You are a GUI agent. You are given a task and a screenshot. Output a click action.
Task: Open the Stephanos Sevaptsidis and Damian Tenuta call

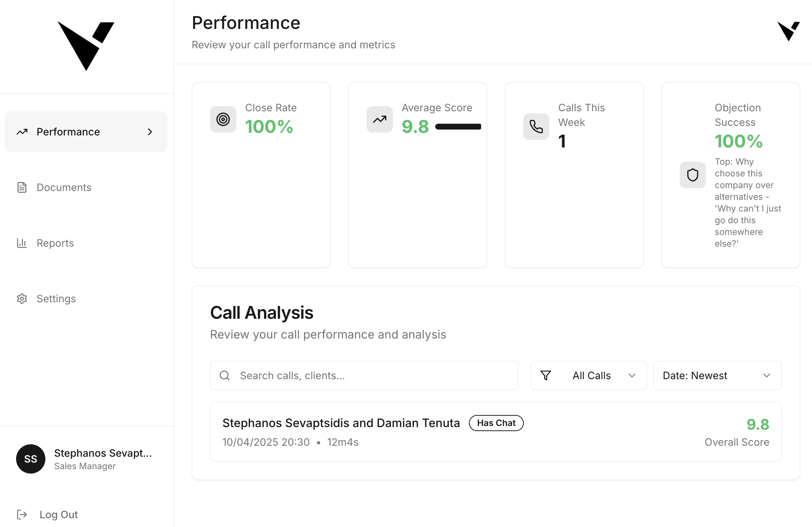(x=341, y=423)
